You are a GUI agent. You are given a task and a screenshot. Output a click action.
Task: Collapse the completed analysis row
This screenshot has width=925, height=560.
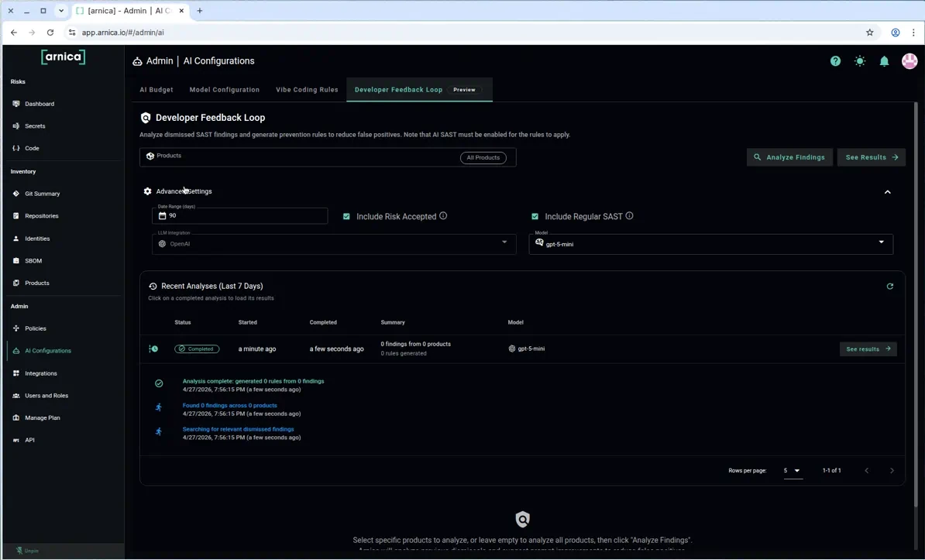tap(153, 349)
